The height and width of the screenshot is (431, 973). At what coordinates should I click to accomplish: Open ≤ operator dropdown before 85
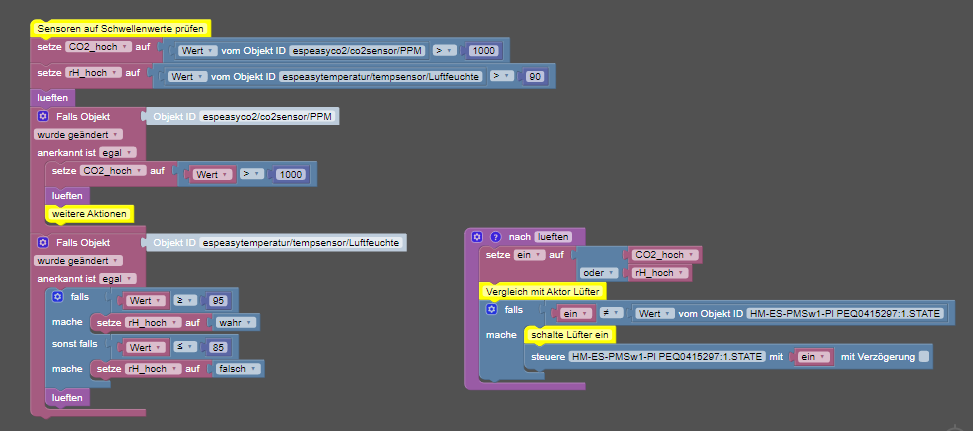point(185,347)
